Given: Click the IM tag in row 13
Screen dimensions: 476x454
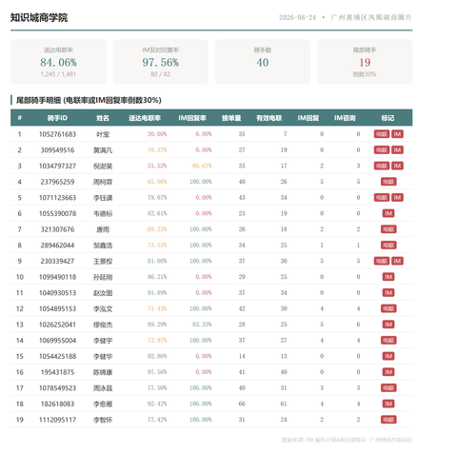Looking at the screenshot, I should pos(388,325).
